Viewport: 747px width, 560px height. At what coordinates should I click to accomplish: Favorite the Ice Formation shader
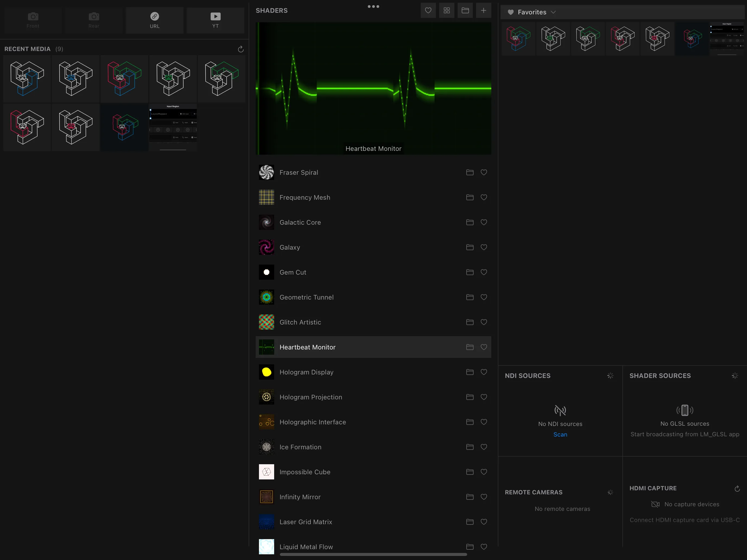484,447
